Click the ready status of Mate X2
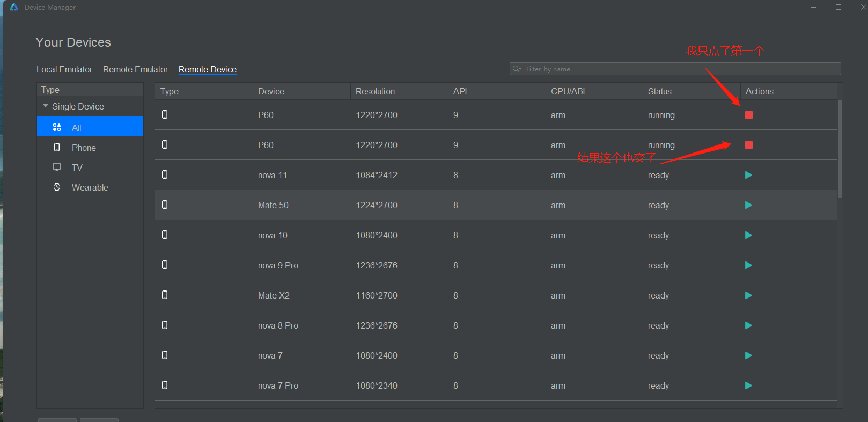868x422 pixels. pyautogui.click(x=658, y=295)
